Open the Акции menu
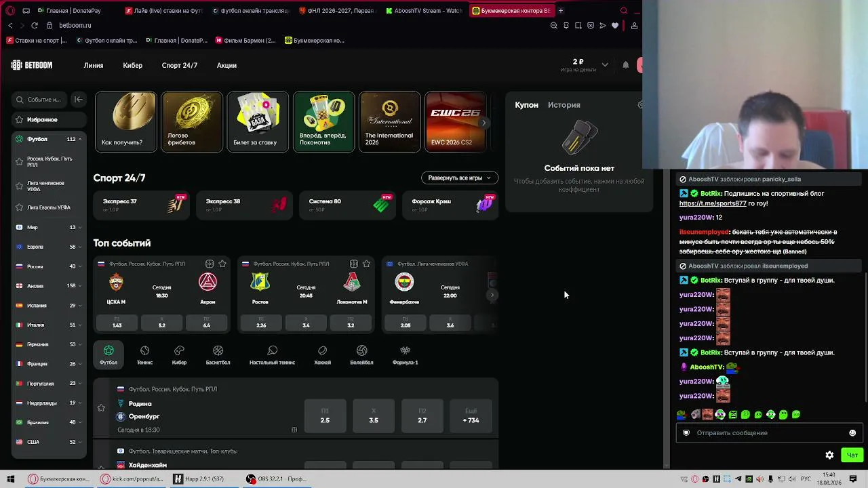The height and width of the screenshot is (488, 868). point(226,66)
